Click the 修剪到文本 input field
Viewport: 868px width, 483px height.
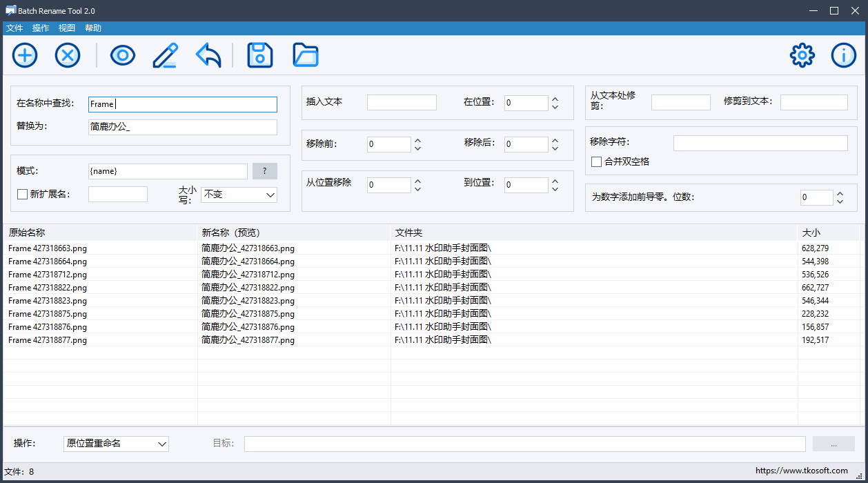click(814, 102)
